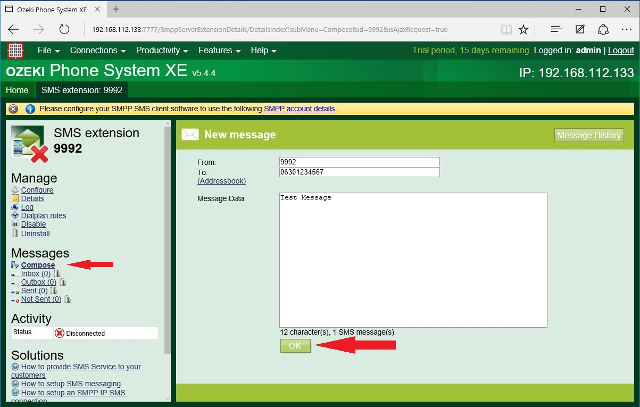640x407 pixels.
Task: Click the Logout link
Action: coord(621,50)
